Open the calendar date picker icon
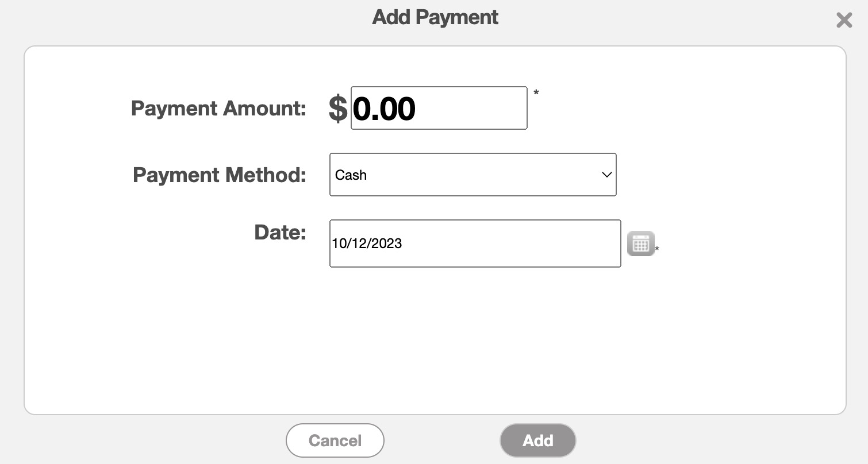Viewport: 868px width, 464px height. 640,243
